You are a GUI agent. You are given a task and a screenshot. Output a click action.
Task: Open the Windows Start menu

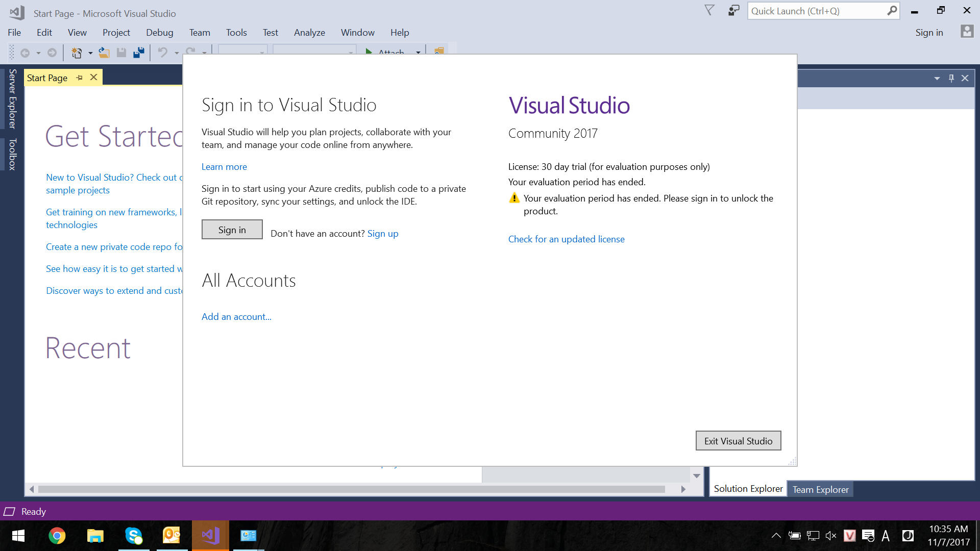pos(18,536)
